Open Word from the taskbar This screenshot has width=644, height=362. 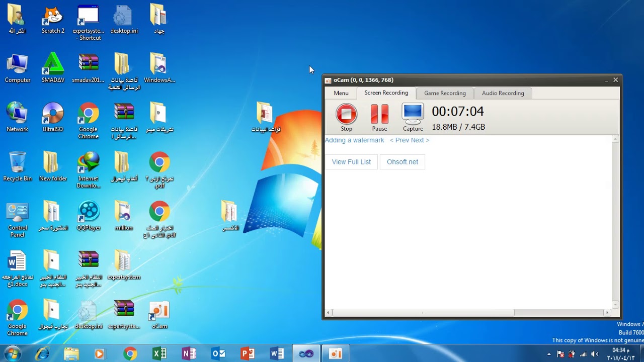[277, 353]
